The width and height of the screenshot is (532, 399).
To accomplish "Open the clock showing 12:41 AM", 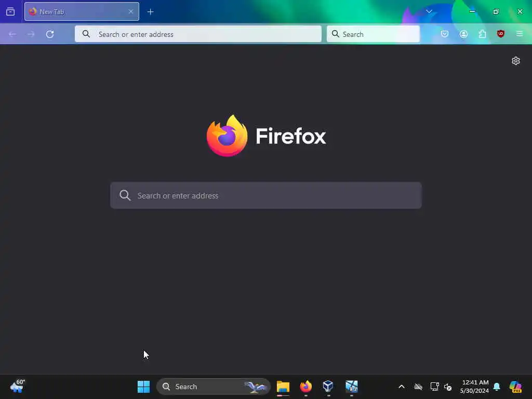I will click(x=474, y=387).
